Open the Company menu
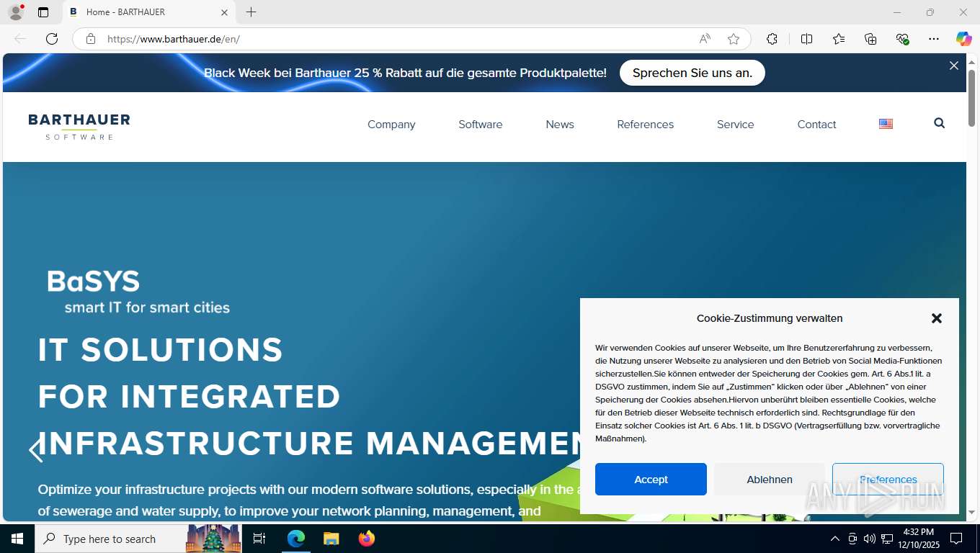Image resolution: width=980 pixels, height=553 pixels. (x=391, y=125)
